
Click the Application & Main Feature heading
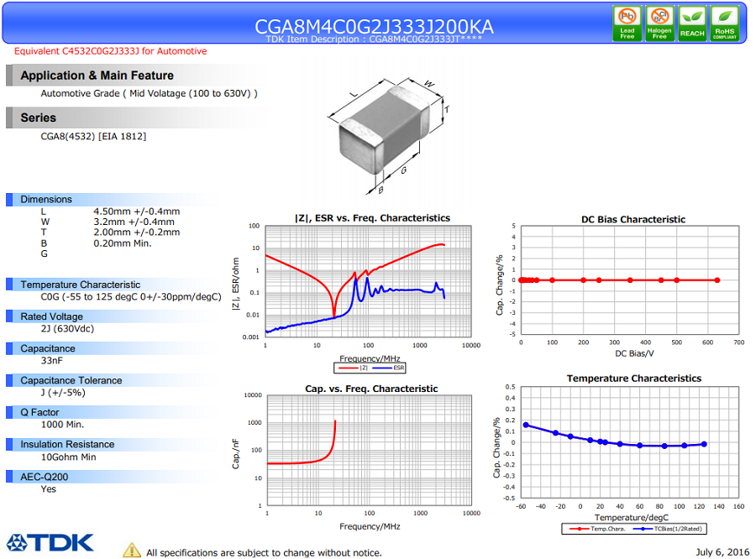97,76
